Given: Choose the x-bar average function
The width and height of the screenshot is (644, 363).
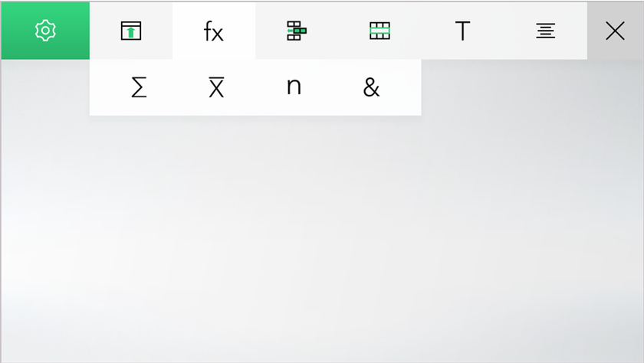Looking at the screenshot, I should tap(216, 87).
